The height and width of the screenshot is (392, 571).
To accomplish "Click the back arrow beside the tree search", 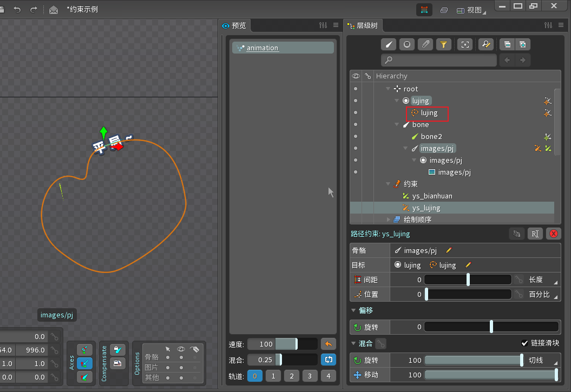I will [507, 60].
